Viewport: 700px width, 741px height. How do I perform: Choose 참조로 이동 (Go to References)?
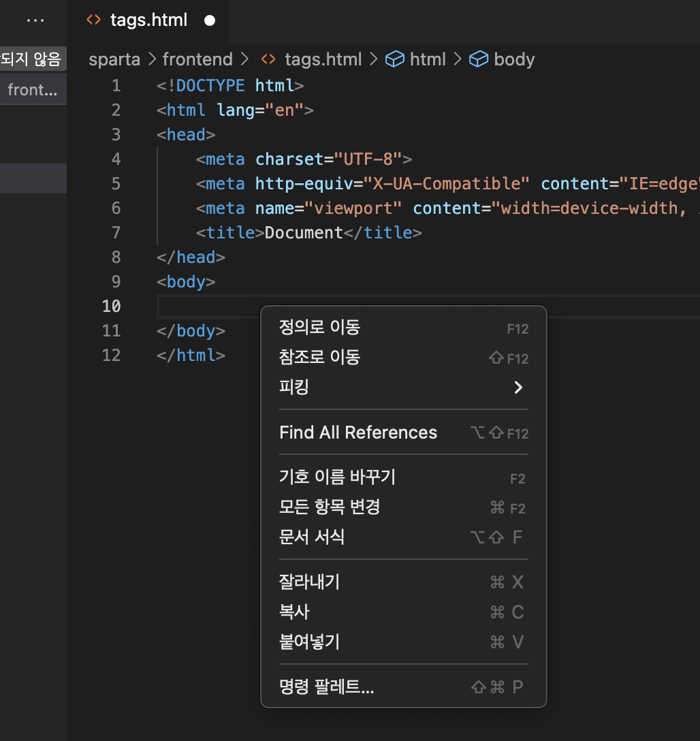click(x=403, y=358)
